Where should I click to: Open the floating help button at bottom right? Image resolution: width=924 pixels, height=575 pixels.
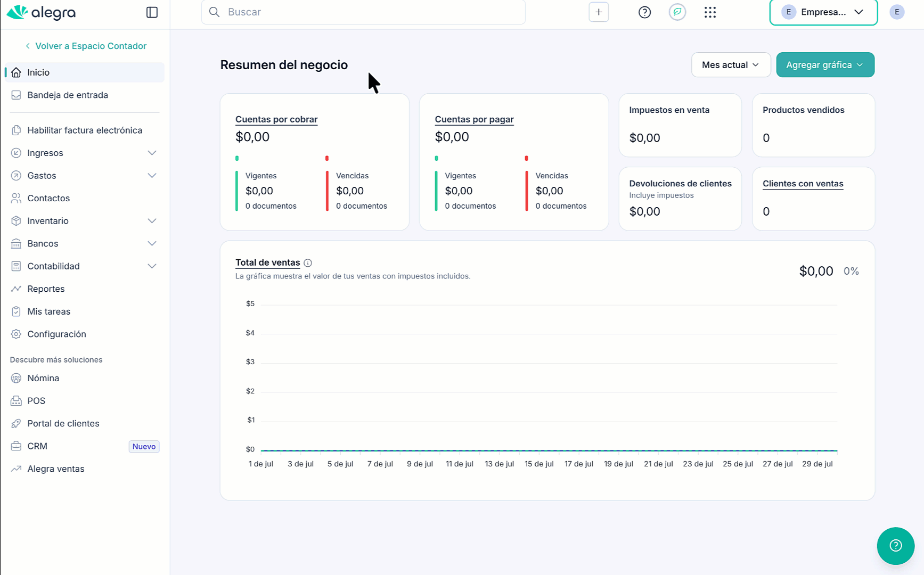tap(896, 546)
